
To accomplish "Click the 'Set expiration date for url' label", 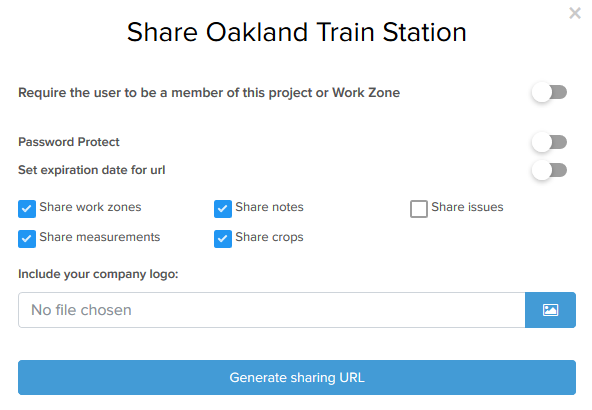I will click(x=92, y=170).
